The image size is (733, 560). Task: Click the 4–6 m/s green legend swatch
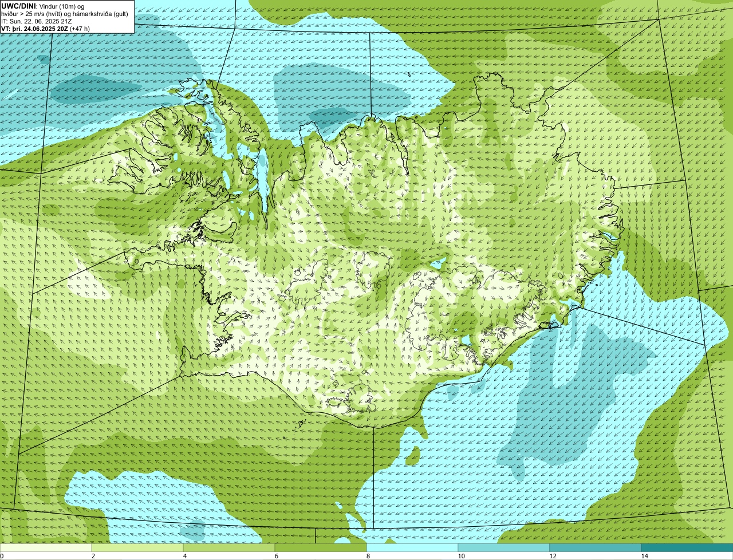tap(229, 547)
